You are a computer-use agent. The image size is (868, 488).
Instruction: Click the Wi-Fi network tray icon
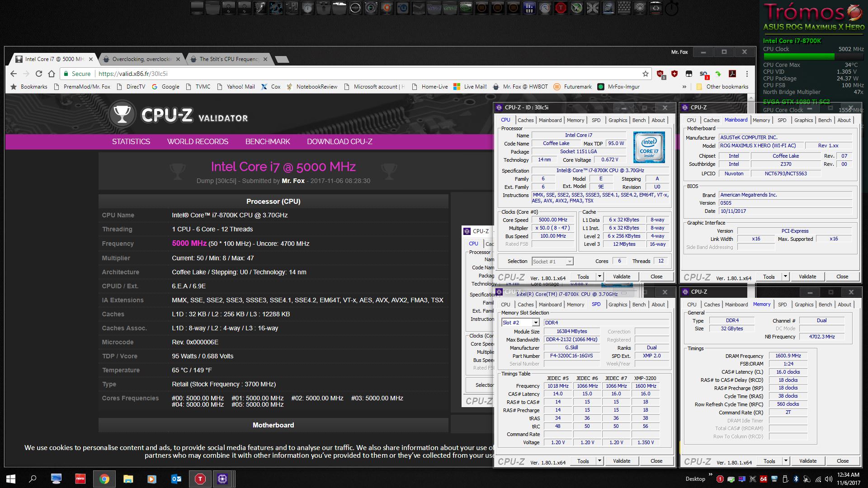click(x=817, y=479)
